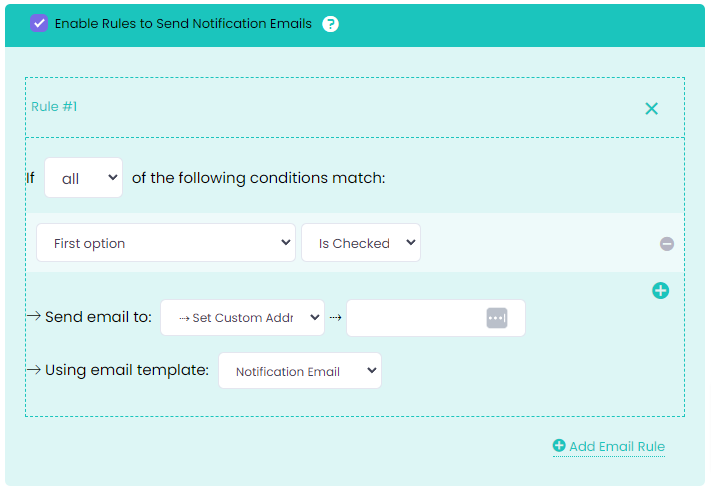This screenshot has height=491, width=711.
Task: Click the Enable Rules to Send Notification Emails label
Action: coord(183,23)
